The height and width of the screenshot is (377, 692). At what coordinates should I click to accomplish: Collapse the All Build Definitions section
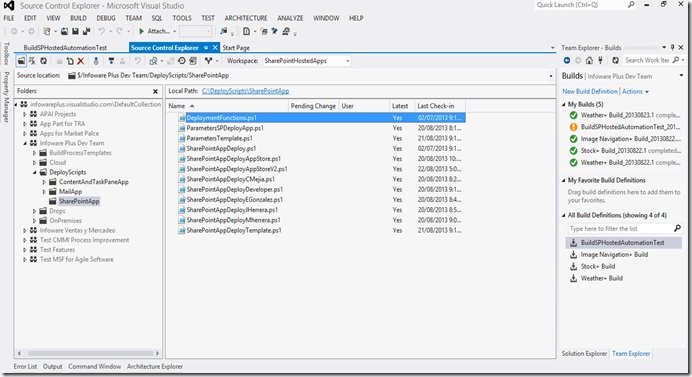[564, 215]
